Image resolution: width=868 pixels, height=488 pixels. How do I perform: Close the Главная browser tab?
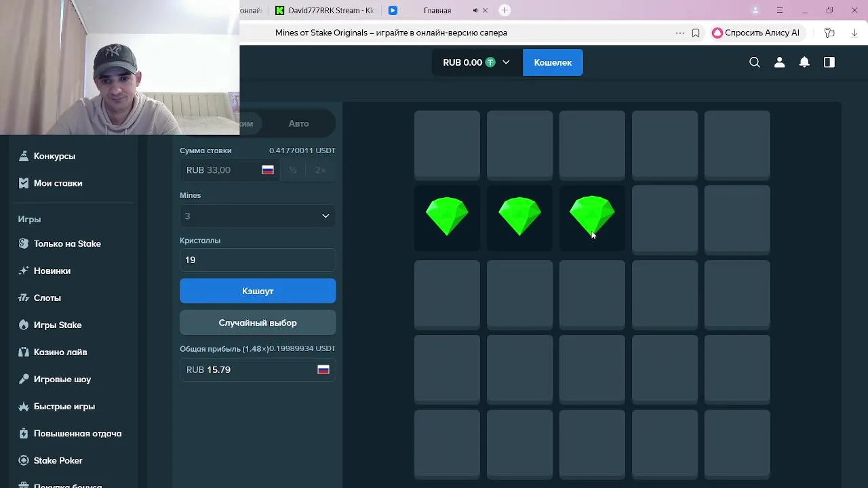[484, 10]
